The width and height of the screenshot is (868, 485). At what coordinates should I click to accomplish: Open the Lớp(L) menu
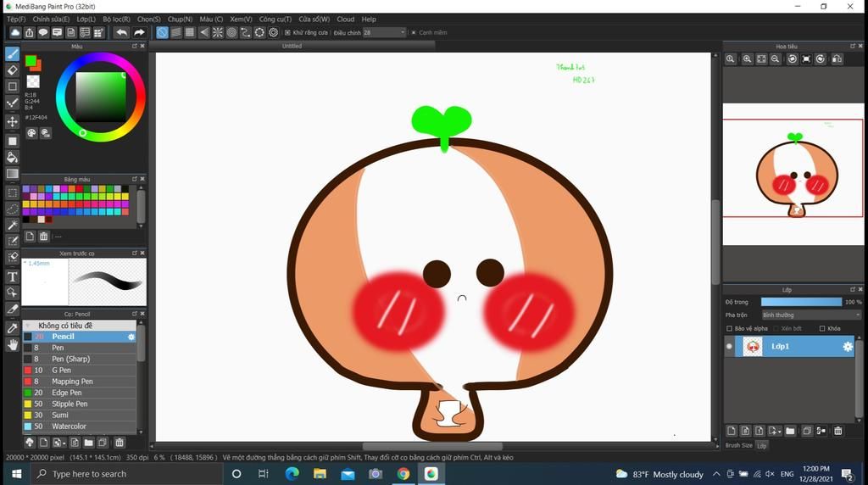point(86,19)
